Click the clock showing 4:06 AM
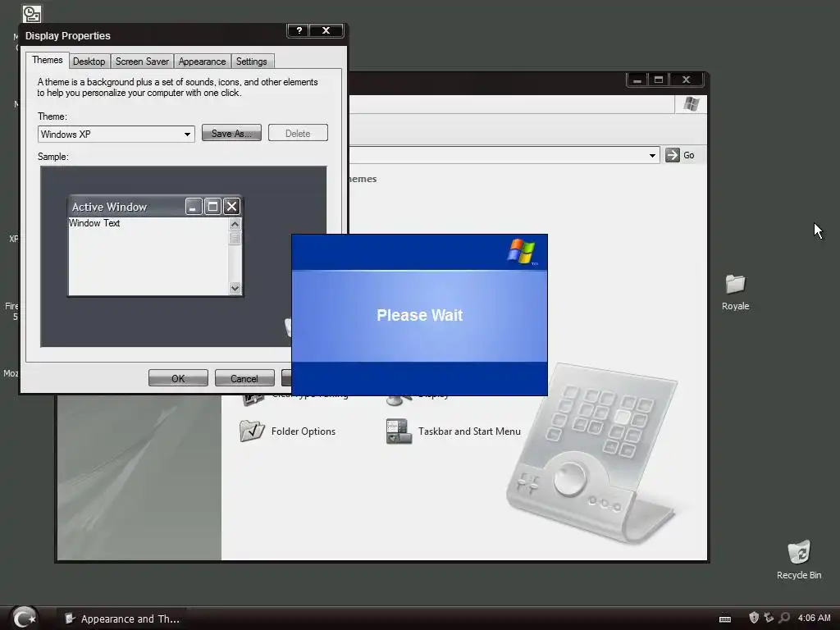Viewport: 840px width, 630px height. tap(815, 618)
